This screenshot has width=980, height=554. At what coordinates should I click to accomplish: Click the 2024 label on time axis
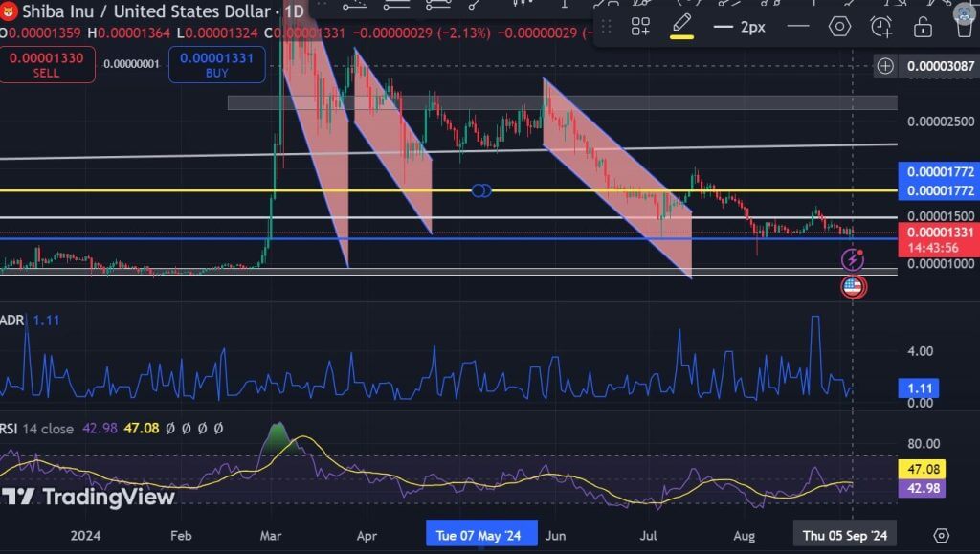[85, 535]
